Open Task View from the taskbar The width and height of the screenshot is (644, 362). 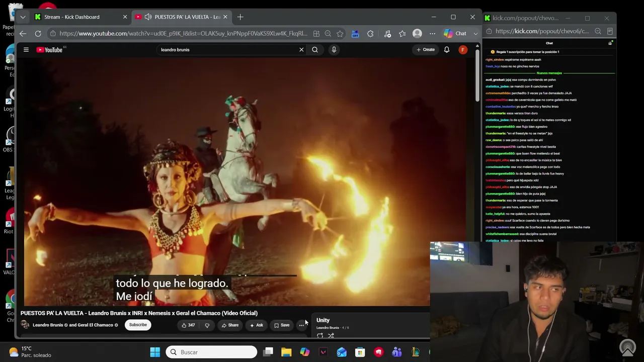coord(268,352)
